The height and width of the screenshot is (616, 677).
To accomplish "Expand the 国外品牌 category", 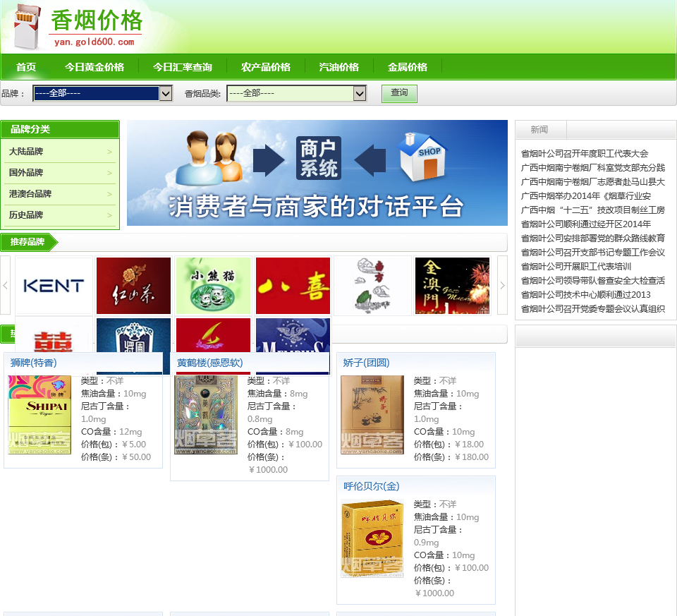I will click(x=60, y=173).
